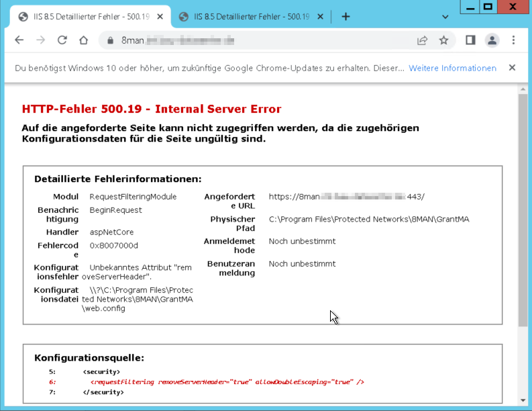Close the second IIS 8.5 tab

coord(320,17)
